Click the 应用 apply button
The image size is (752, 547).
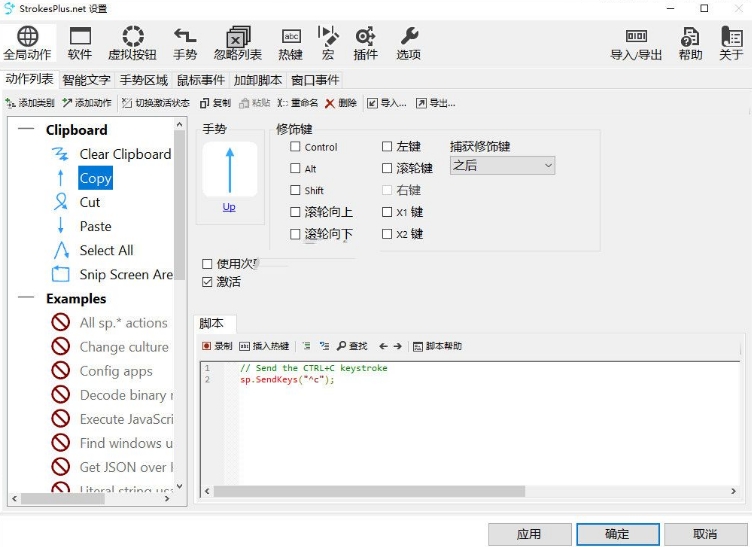pyautogui.click(x=529, y=534)
